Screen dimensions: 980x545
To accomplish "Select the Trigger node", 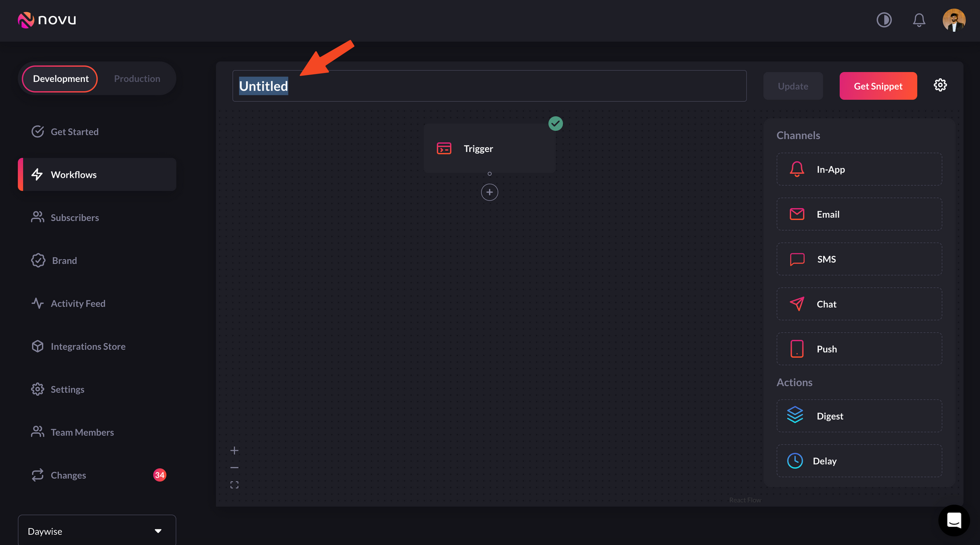I will [489, 149].
